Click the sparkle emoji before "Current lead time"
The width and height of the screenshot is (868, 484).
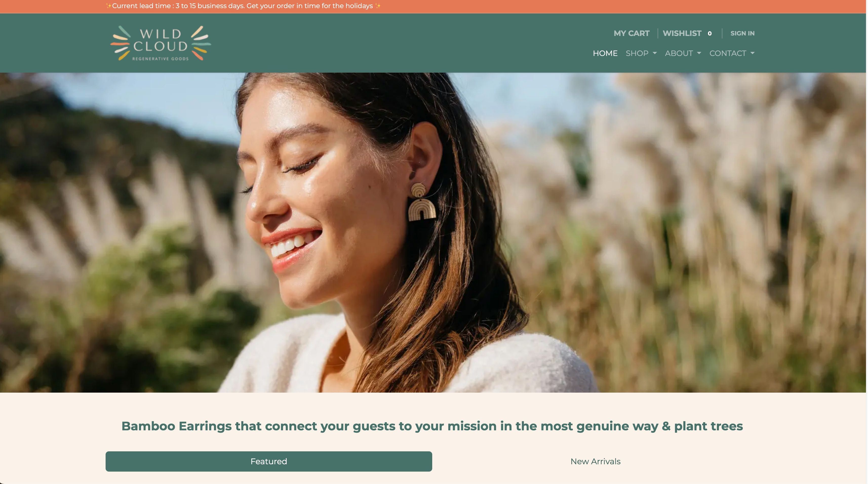108,6
